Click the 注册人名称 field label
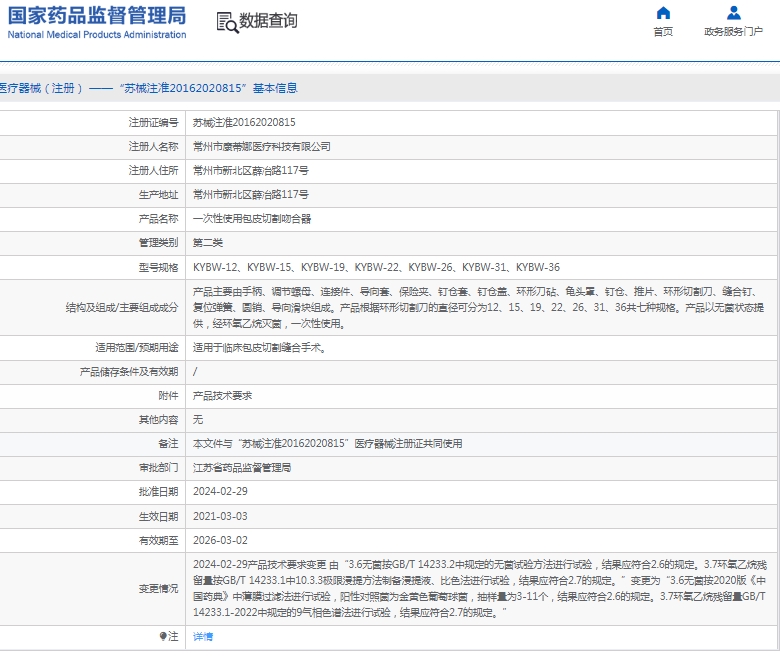 [x=153, y=147]
